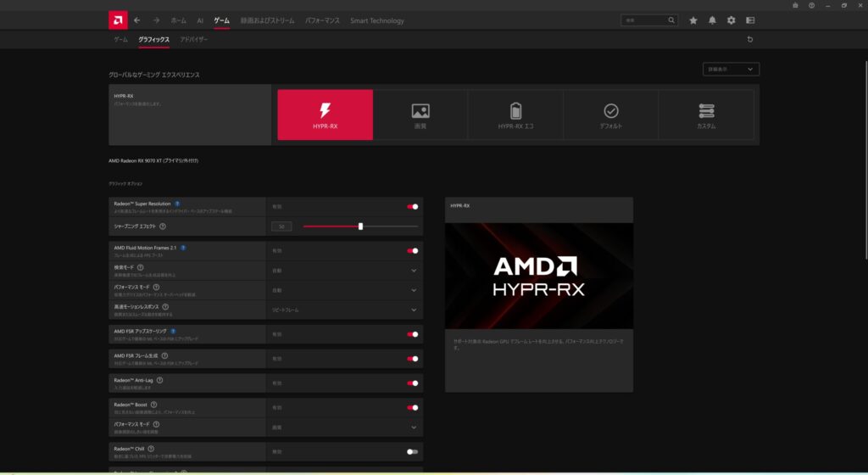This screenshot has height=475, width=868.
Task: Click help icon beside シャープニング エフェクト
Action: pyautogui.click(x=163, y=226)
